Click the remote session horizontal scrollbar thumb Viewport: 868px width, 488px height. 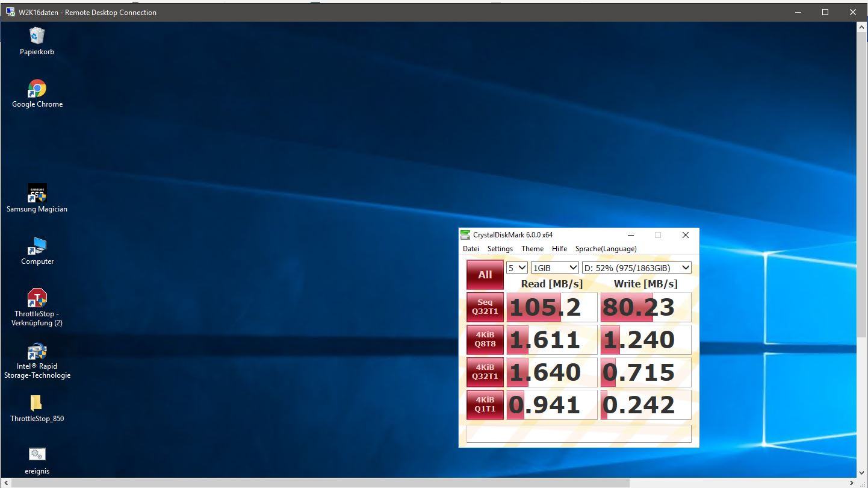[x=320, y=483]
